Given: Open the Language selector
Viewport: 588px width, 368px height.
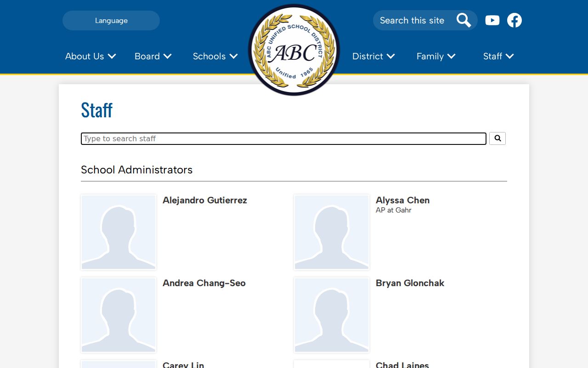Looking at the screenshot, I should pos(111,20).
